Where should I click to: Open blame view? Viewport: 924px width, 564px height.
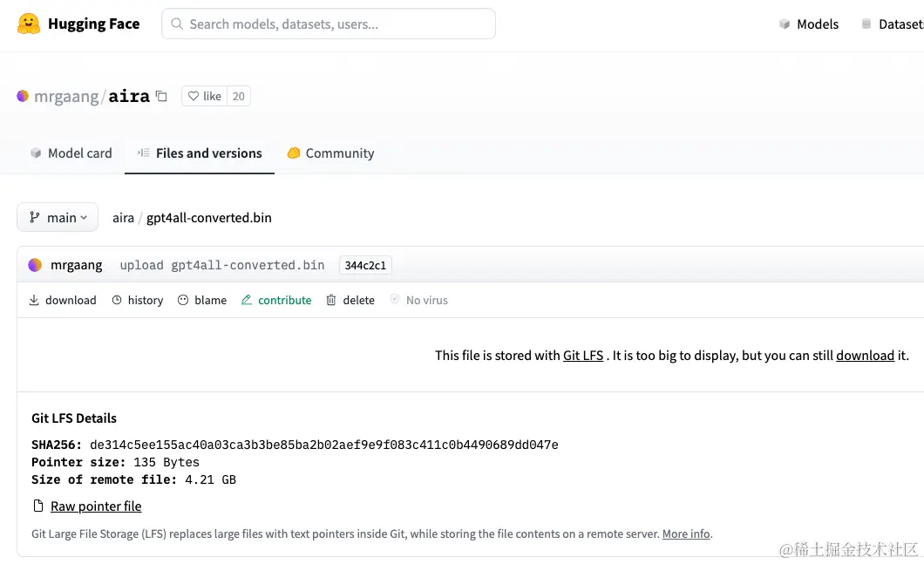tap(202, 300)
